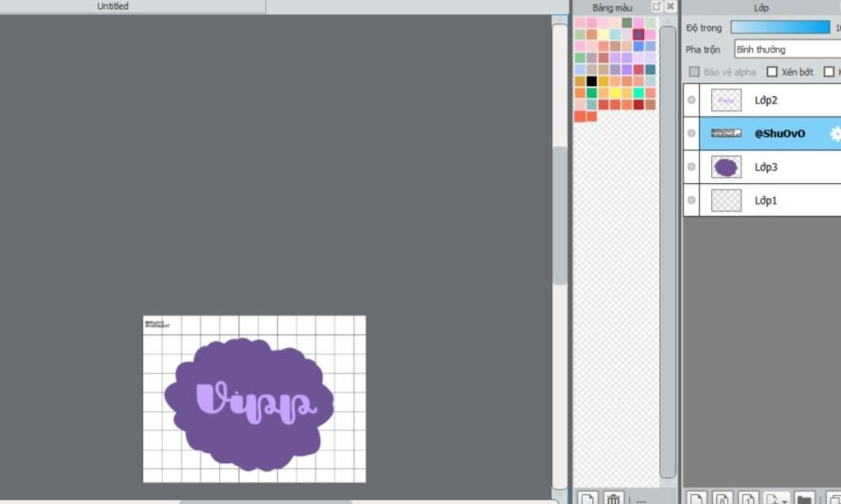Image resolution: width=841 pixels, height=504 pixels.
Task: Click the Vipp text on the canvas
Action: (x=256, y=404)
